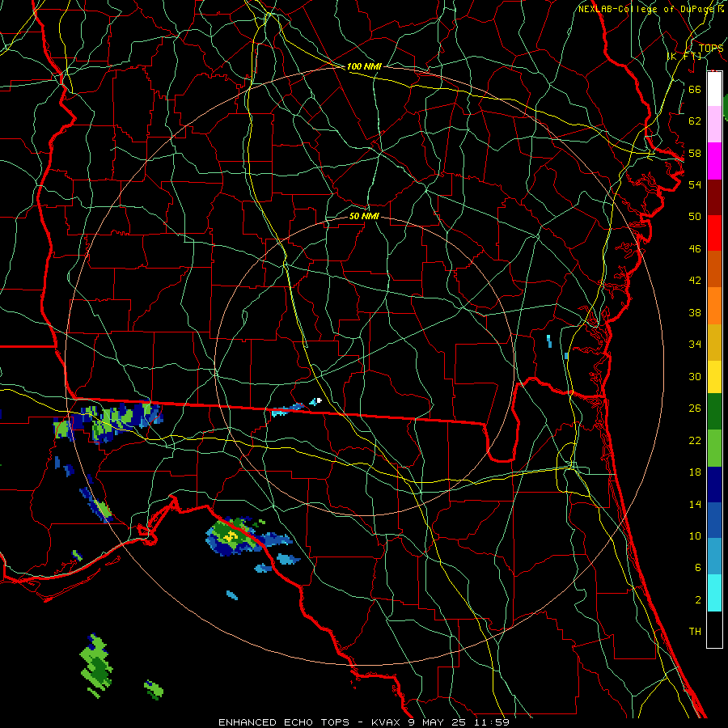Click the medium blue legend swatch
Image resolution: width=728 pixels, height=728 pixels.
[714, 520]
